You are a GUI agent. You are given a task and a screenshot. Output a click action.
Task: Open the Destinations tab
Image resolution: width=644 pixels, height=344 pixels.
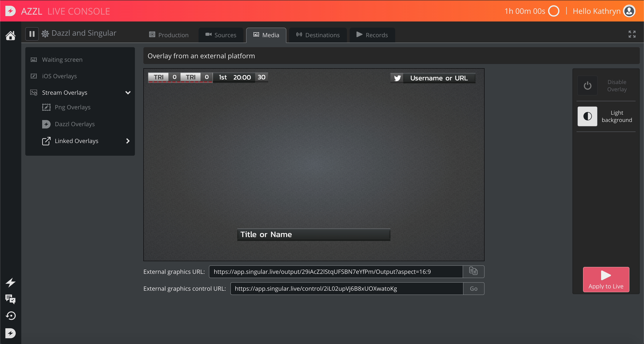click(318, 35)
